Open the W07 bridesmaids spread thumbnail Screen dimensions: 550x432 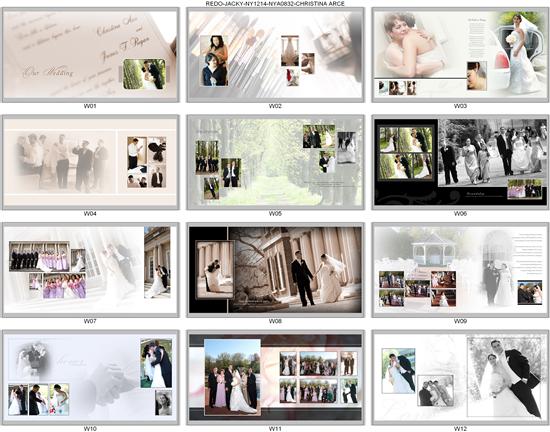pos(90,270)
